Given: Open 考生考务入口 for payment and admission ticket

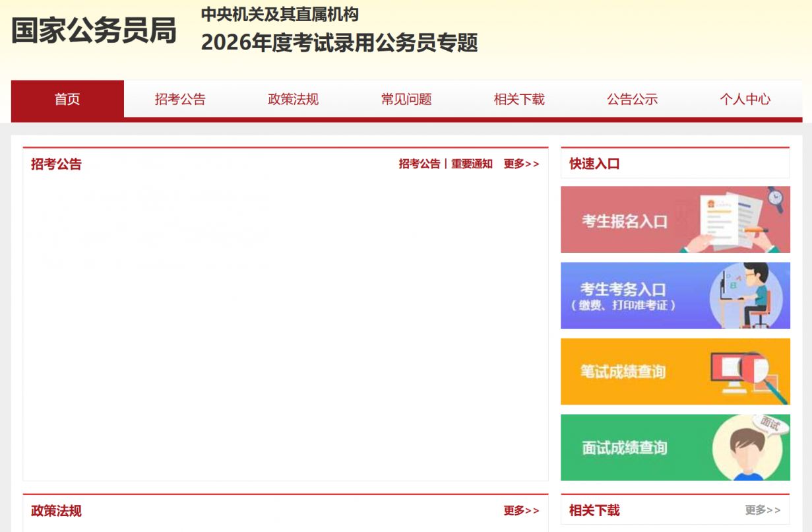Looking at the screenshot, I should tap(624, 296).
